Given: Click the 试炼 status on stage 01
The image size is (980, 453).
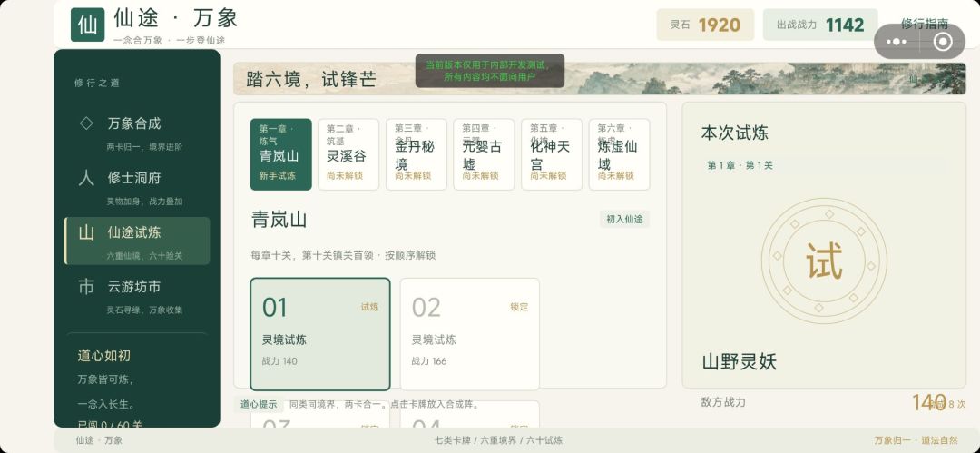Looking at the screenshot, I should tap(369, 307).
